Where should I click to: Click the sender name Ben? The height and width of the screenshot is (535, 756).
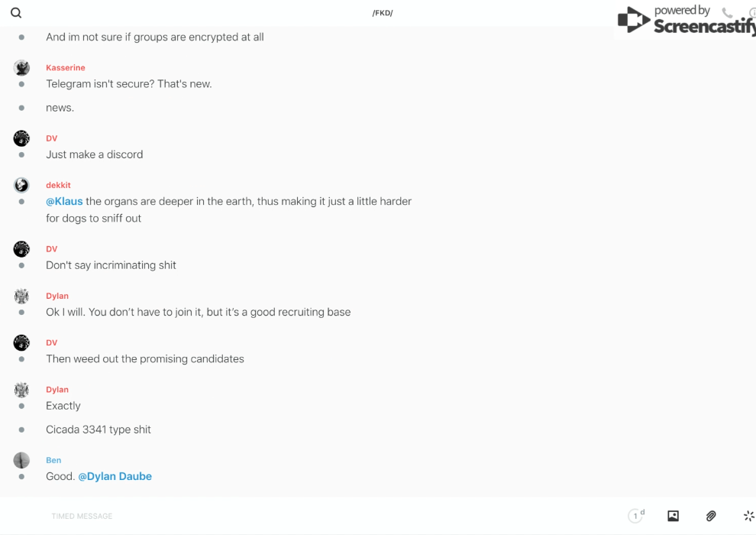pos(53,460)
